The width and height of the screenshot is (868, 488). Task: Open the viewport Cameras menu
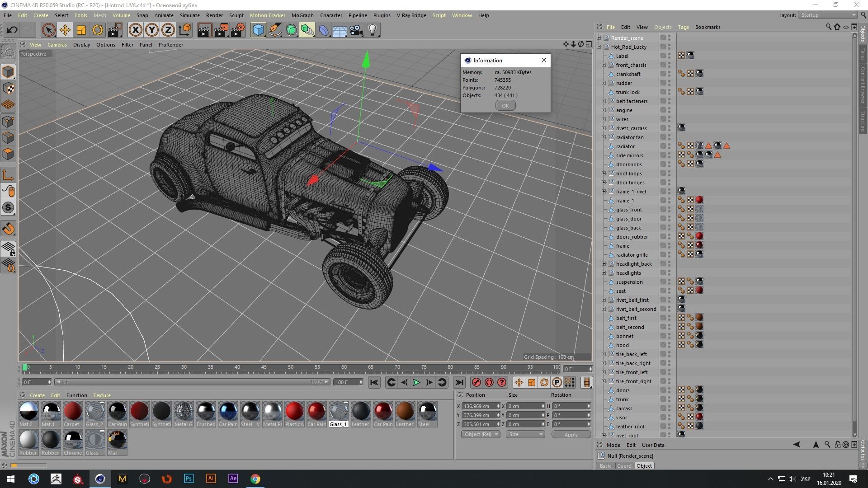pyautogui.click(x=57, y=45)
